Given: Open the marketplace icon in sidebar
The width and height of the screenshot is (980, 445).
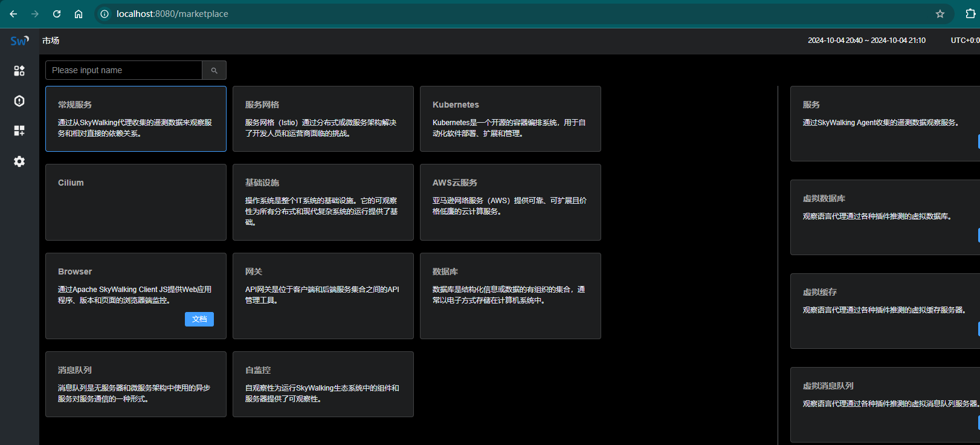Looking at the screenshot, I should pos(19,71).
